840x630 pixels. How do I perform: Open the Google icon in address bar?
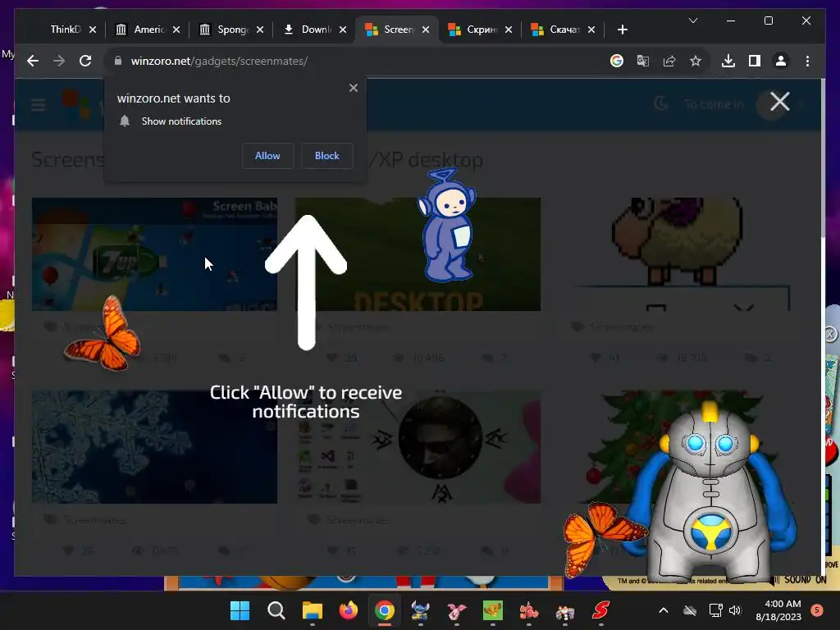(617, 61)
